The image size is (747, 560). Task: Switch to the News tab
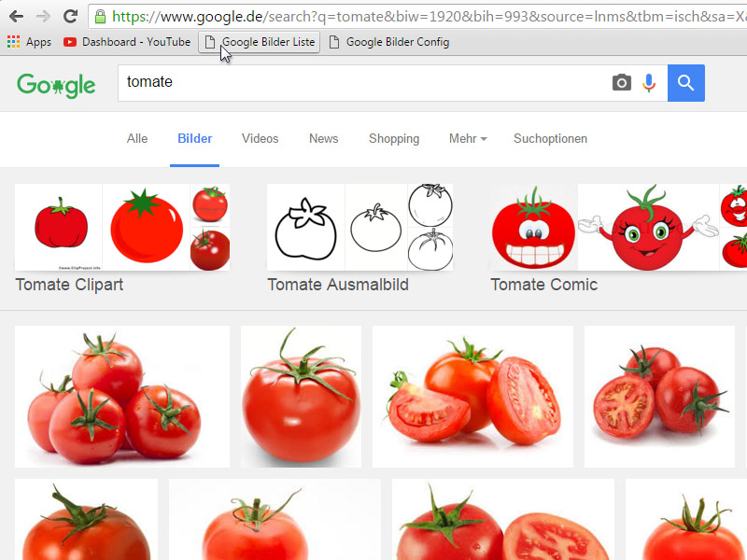(323, 138)
